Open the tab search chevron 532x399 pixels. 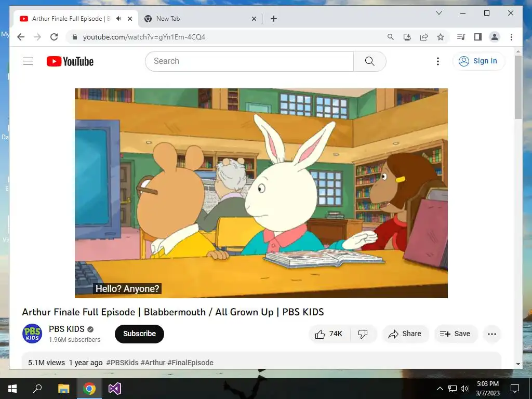click(x=438, y=13)
